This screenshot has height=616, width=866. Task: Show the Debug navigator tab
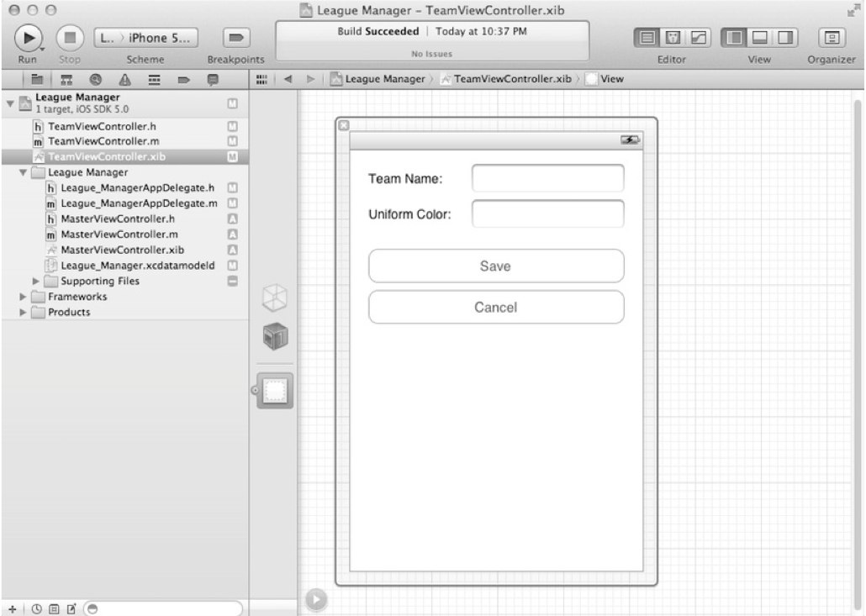tap(154, 80)
